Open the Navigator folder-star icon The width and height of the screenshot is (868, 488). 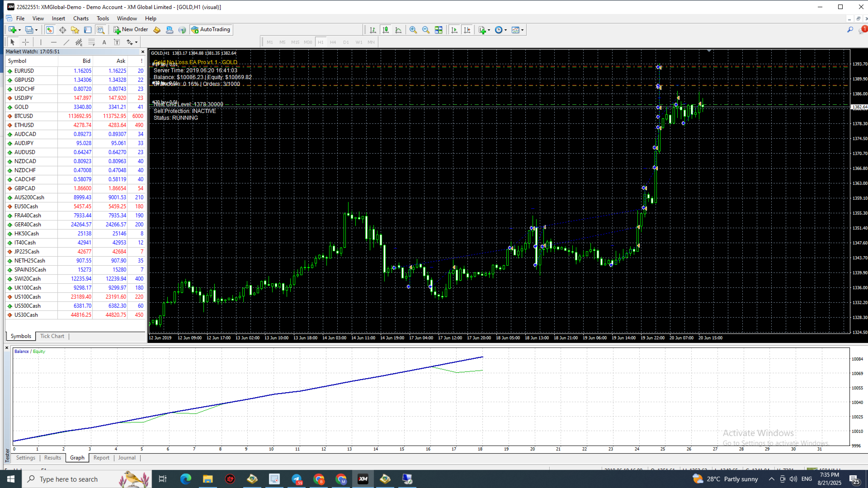[75, 30]
